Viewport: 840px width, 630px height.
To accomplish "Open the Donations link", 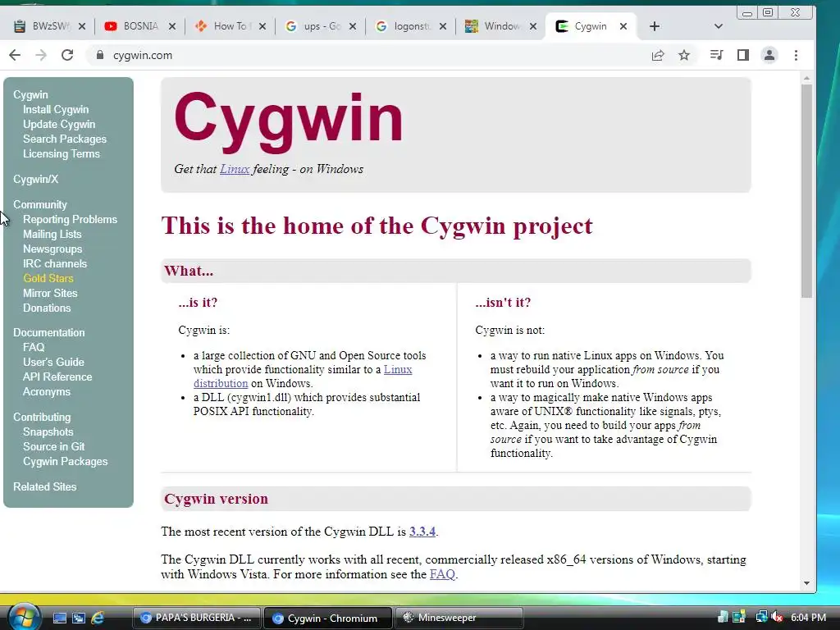I will click(x=47, y=308).
